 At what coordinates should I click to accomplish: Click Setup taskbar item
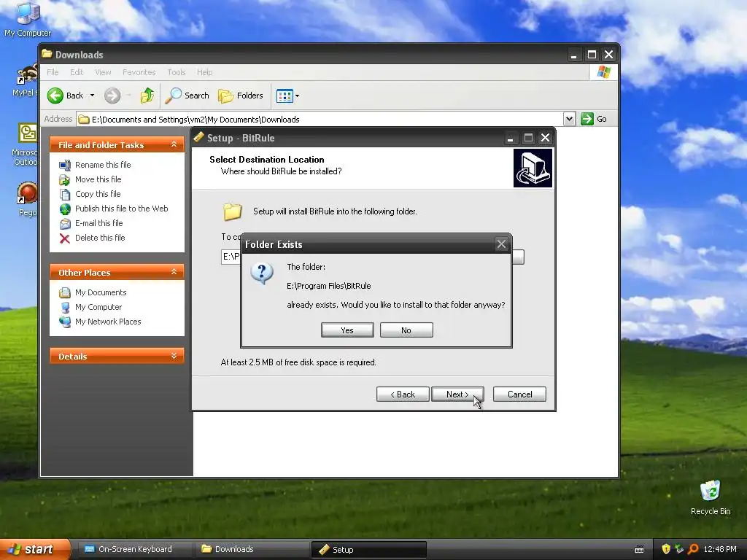(x=368, y=550)
